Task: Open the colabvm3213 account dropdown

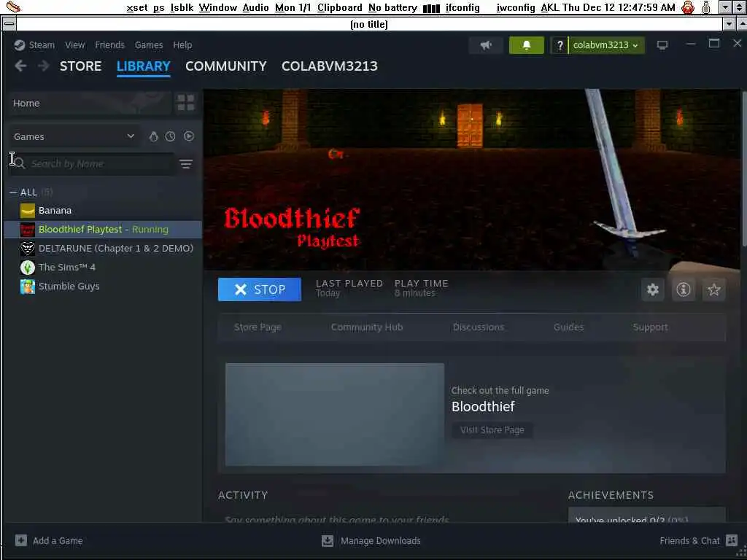Action: pyautogui.click(x=606, y=45)
